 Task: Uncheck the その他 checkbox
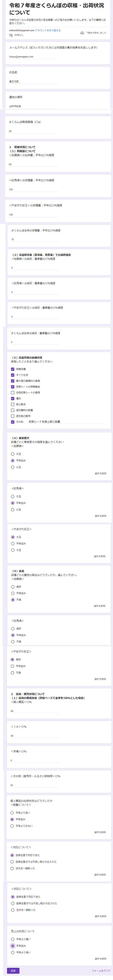(x=13, y=422)
